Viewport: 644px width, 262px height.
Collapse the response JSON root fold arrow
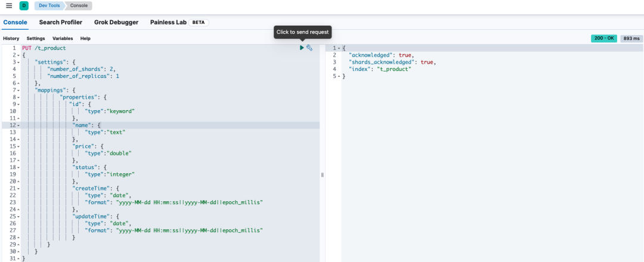339,48
